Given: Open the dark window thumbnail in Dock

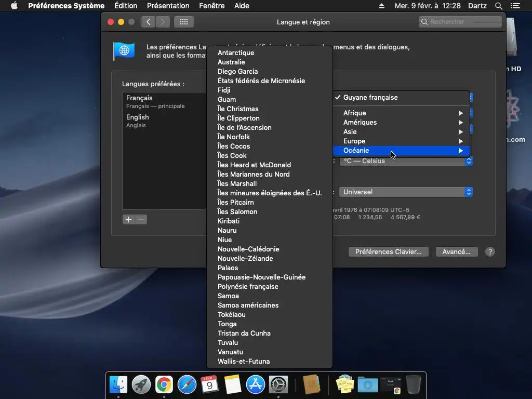Looking at the screenshot, I should pyautogui.click(x=391, y=384).
